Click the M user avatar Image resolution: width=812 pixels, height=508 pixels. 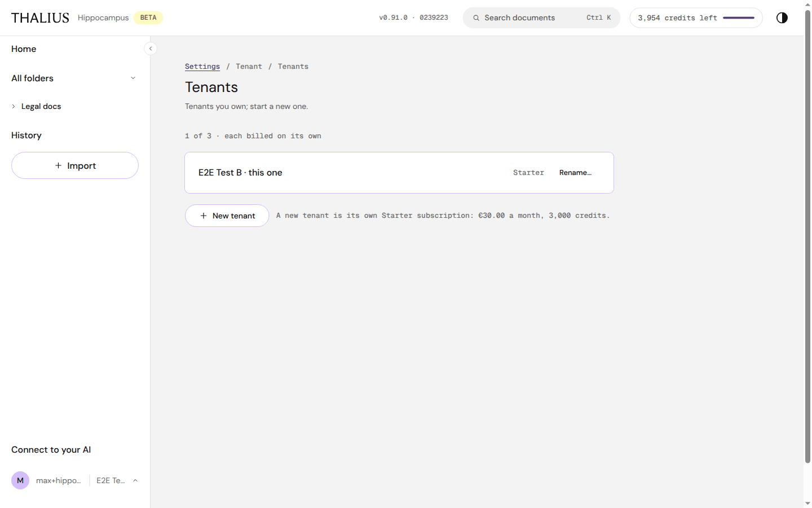(20, 480)
